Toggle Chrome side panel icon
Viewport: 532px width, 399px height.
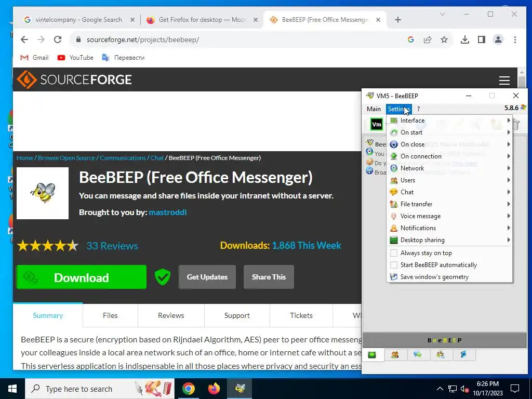[x=482, y=39]
